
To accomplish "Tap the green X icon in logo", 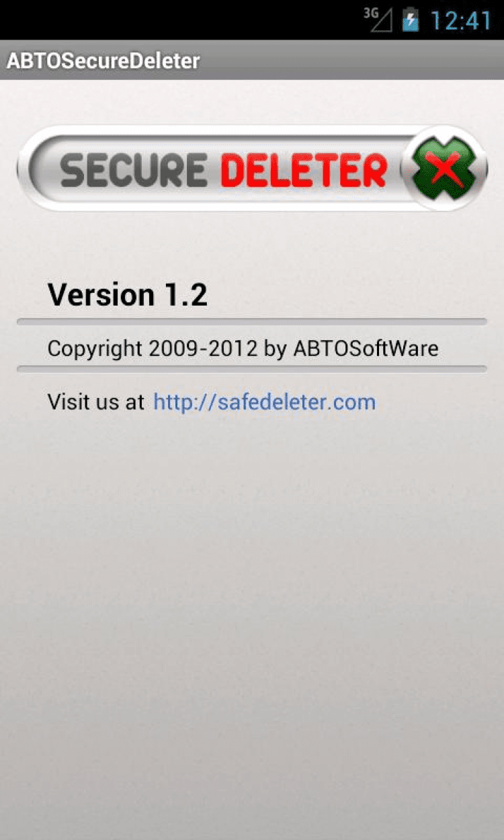I will (444, 168).
